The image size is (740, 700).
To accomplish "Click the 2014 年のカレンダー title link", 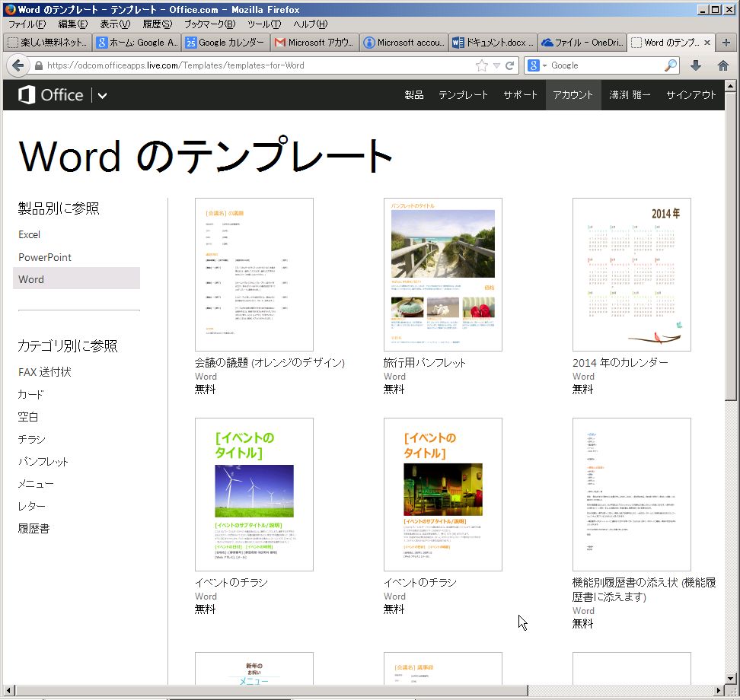I will (x=620, y=362).
